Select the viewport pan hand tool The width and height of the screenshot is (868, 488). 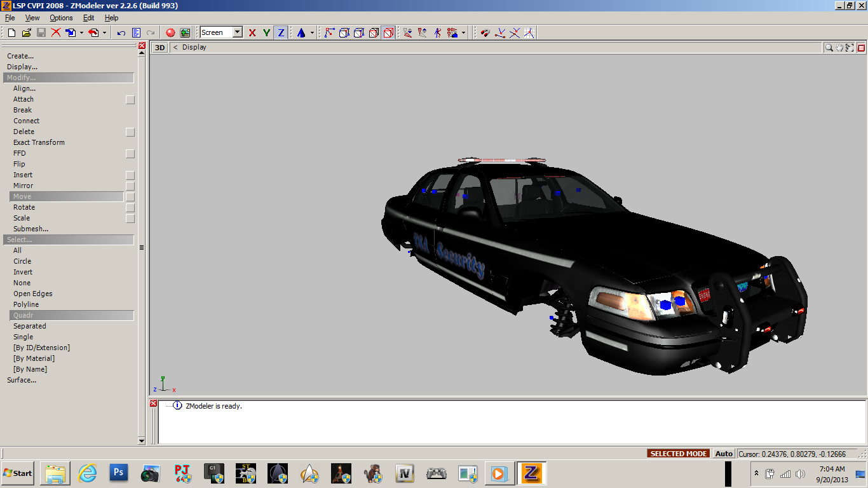(x=839, y=48)
